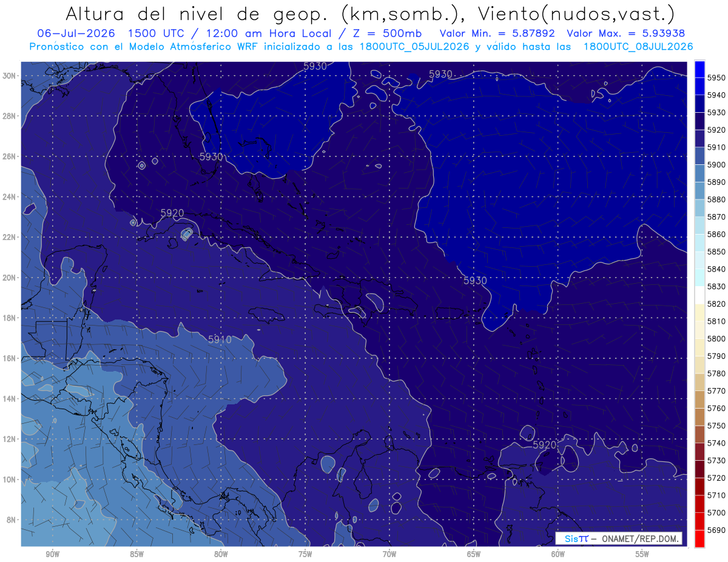
Task: Click the "ONAMET/REP.DOM." logo box
Action: coord(618,538)
